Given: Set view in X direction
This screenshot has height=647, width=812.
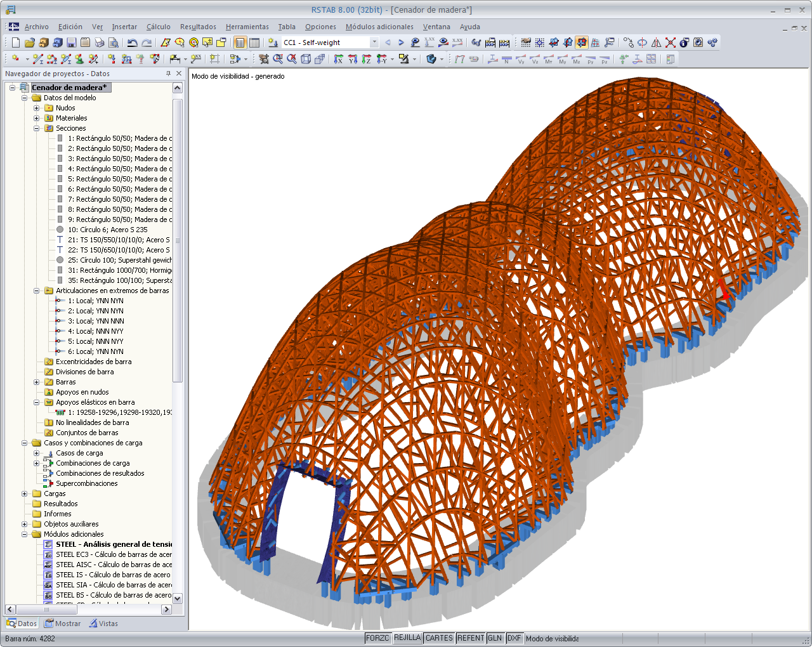Looking at the screenshot, I should (339, 59).
